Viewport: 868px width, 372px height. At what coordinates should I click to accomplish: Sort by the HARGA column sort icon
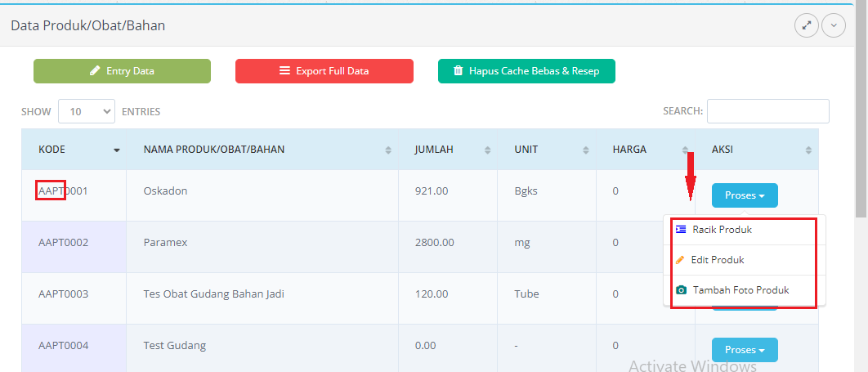click(x=685, y=150)
